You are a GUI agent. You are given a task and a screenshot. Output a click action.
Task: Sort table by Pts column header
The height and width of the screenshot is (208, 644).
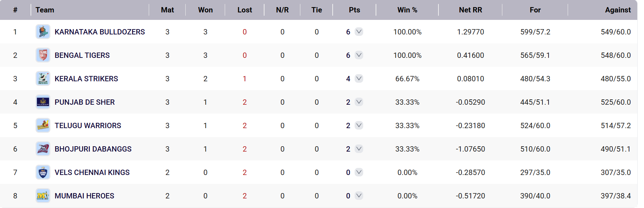[x=354, y=10]
